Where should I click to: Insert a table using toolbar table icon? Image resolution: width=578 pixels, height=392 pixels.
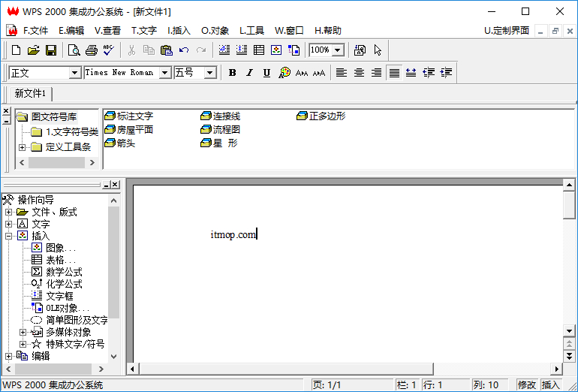pyautogui.click(x=259, y=50)
